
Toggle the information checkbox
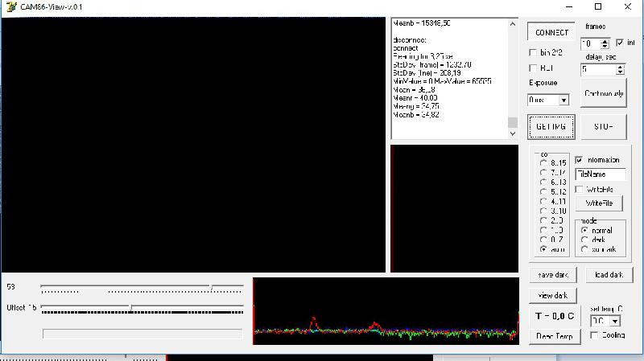579,160
